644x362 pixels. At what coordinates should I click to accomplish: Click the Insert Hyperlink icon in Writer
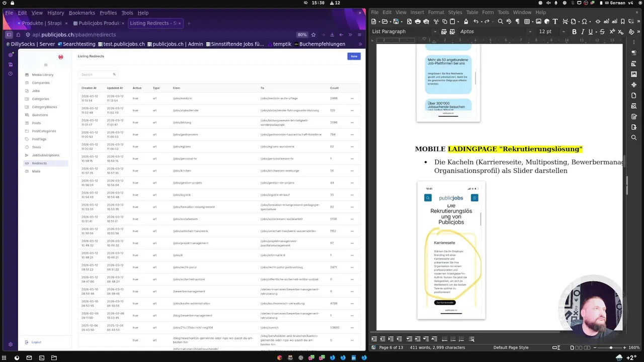(598, 22)
